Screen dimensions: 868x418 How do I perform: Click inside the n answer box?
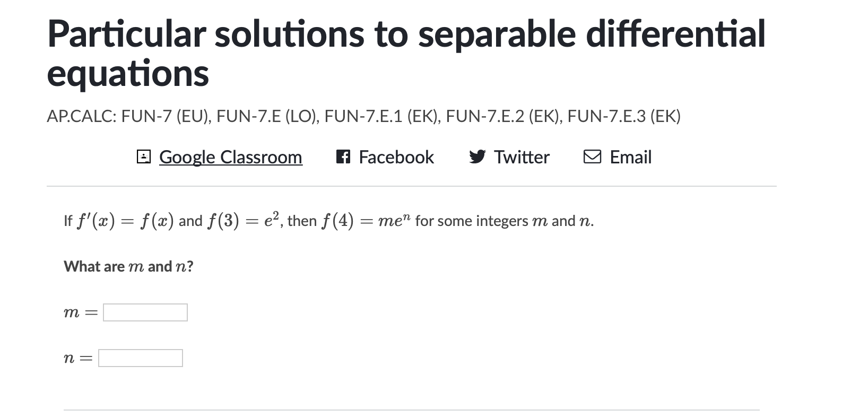[141, 358]
